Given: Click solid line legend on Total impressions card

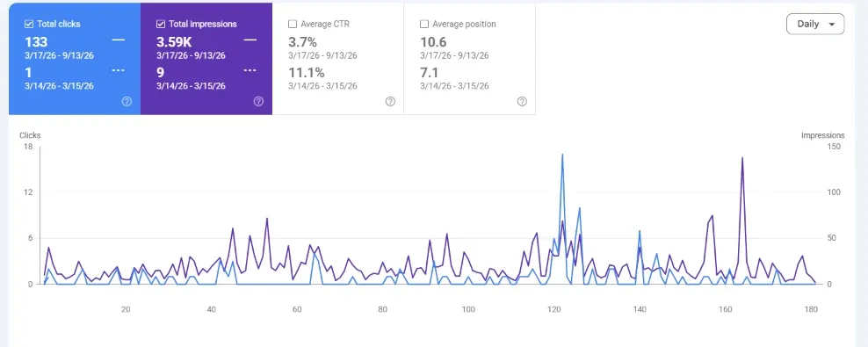Looking at the screenshot, I should click(250, 40).
